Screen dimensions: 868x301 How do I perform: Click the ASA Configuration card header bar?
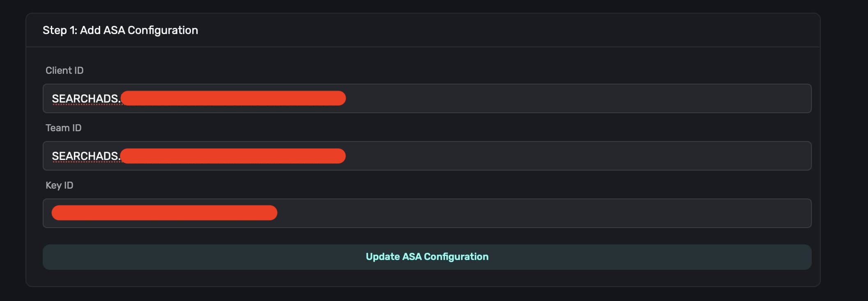[x=493, y=30]
